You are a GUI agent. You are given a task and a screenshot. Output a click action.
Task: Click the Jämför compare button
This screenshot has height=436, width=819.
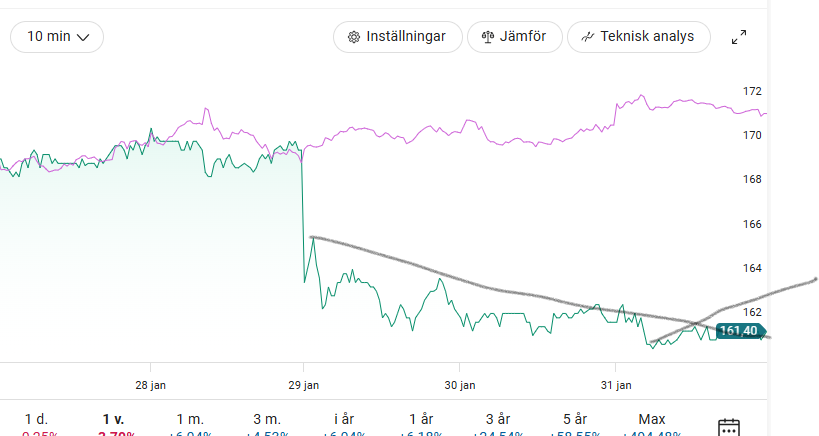coord(514,37)
